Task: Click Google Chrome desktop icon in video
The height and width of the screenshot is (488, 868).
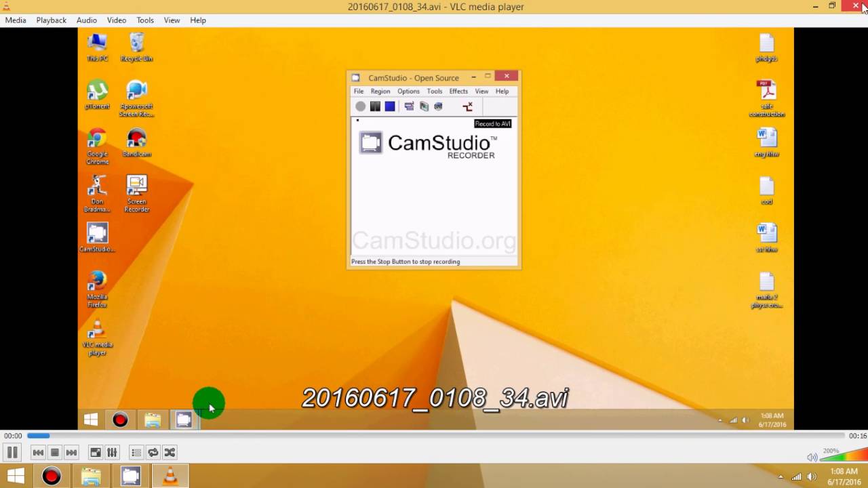Action: point(97,146)
